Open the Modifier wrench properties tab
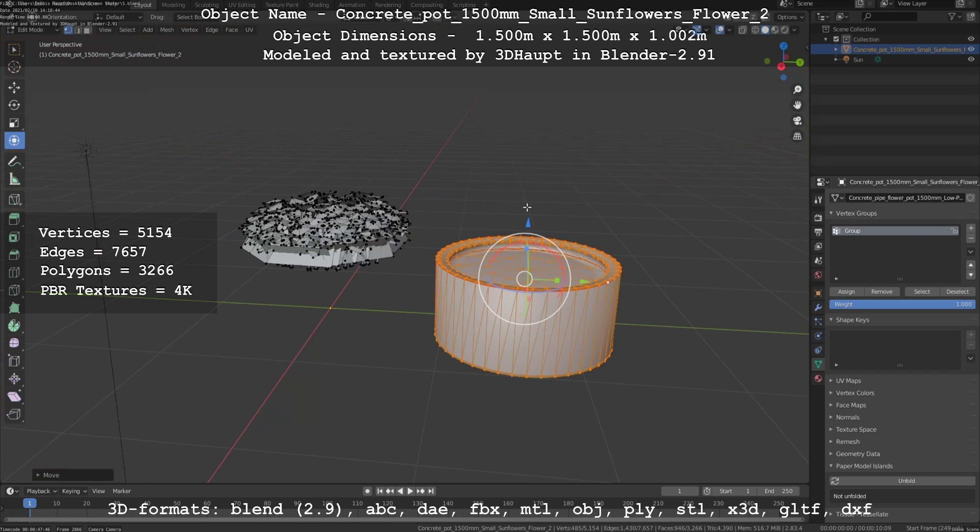Screen dimensions: 980x532 pos(818,307)
